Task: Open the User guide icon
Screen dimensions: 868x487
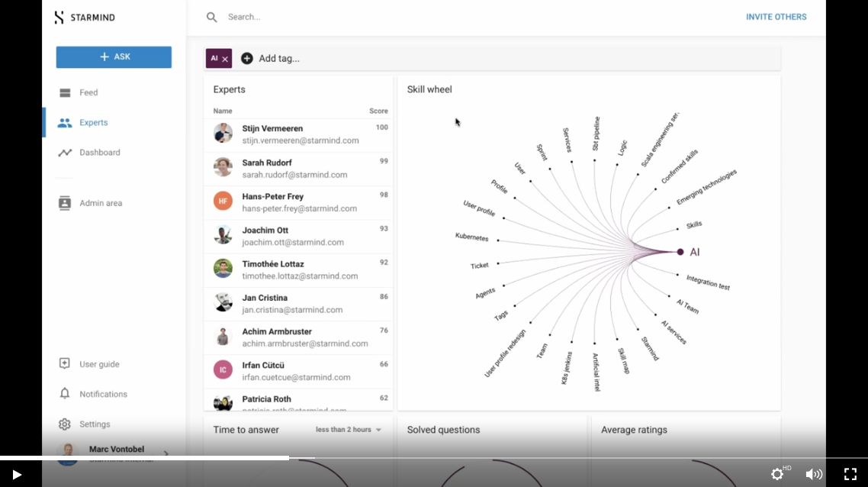Action: (x=65, y=363)
